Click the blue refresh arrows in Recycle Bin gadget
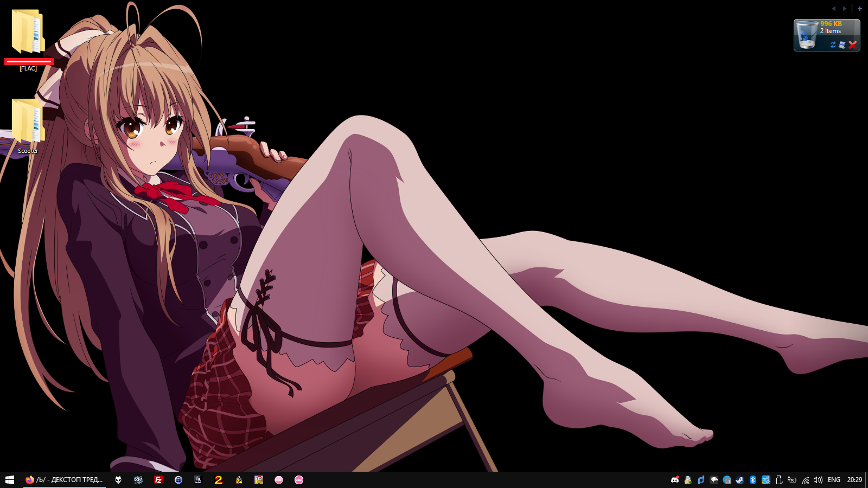The width and height of the screenshot is (868, 488). coord(833,45)
